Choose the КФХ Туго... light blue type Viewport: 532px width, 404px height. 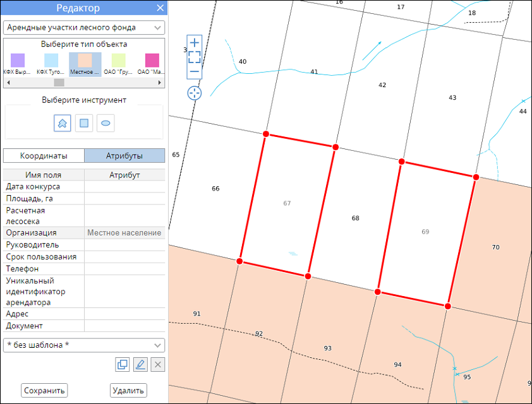pos(51,64)
